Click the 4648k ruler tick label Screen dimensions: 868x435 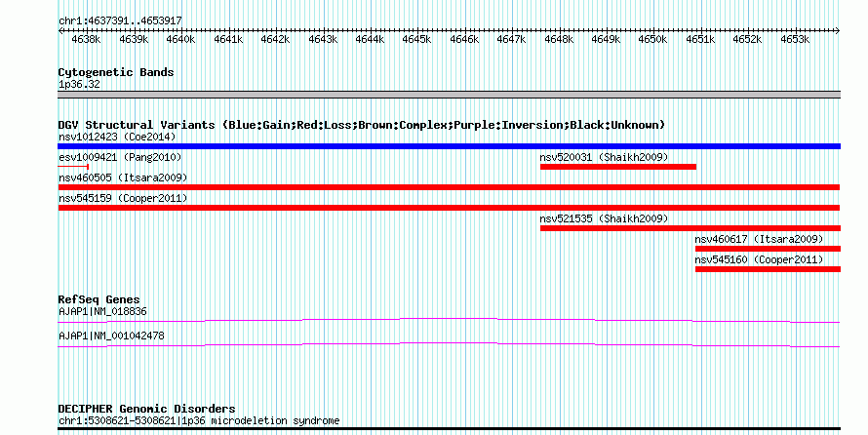[x=559, y=40]
